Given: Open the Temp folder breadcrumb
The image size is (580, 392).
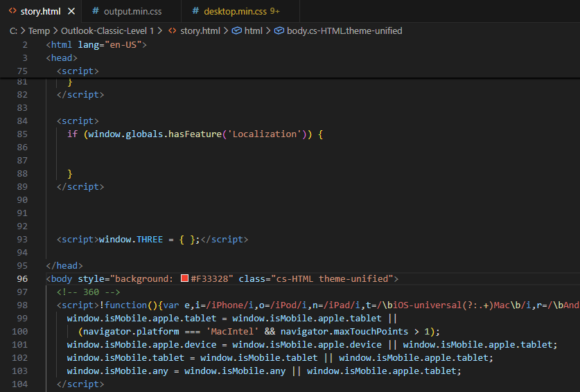Looking at the screenshot, I should (39, 31).
